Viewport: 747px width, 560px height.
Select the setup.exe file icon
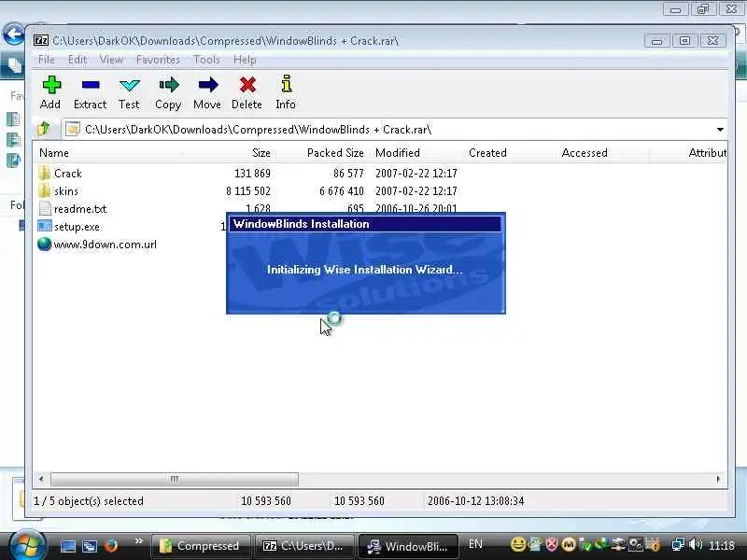(44, 226)
